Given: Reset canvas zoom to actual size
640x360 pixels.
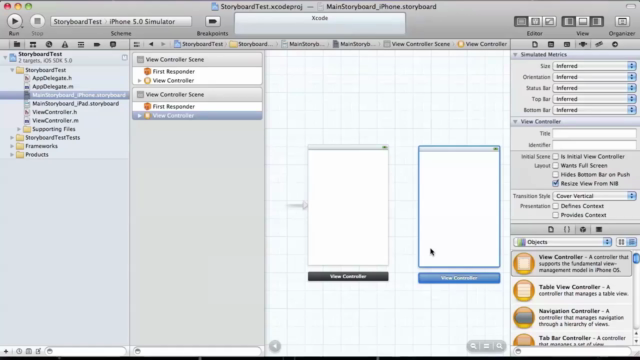Looking at the screenshot, I should pos(487,346).
